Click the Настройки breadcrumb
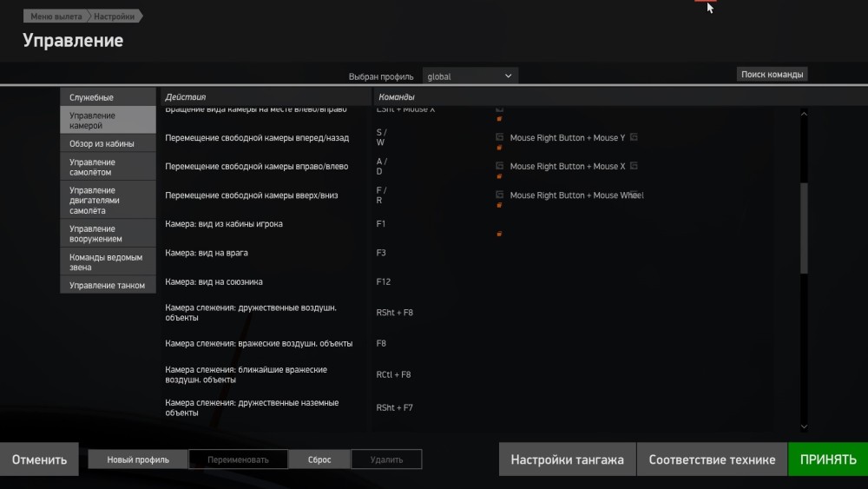Screen dimensions: 868x489 [x=114, y=16]
